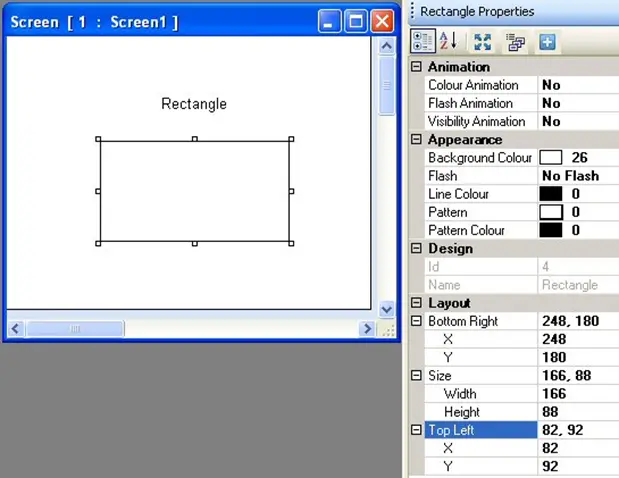Click the Background Colour white swatch
619x478 pixels.
[551, 157]
